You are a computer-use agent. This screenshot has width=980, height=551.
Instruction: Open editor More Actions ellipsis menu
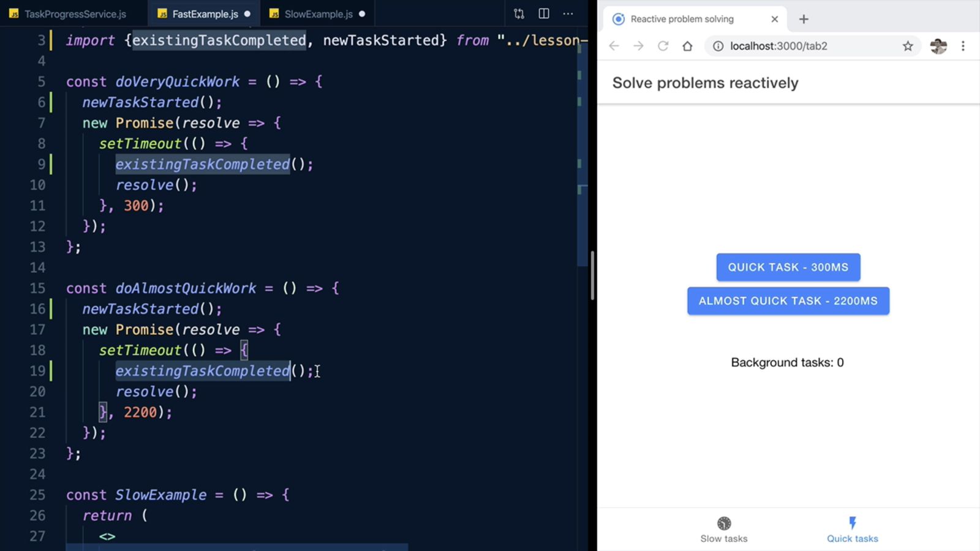[568, 13]
